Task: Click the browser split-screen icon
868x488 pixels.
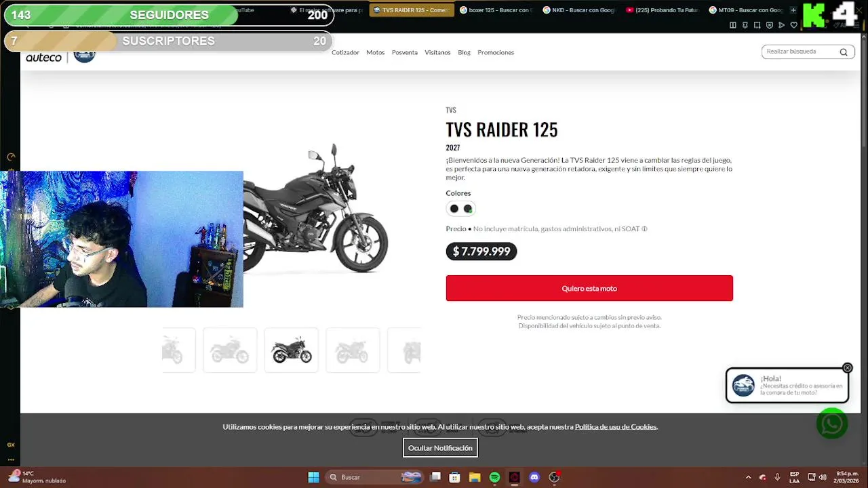Action: [732, 25]
